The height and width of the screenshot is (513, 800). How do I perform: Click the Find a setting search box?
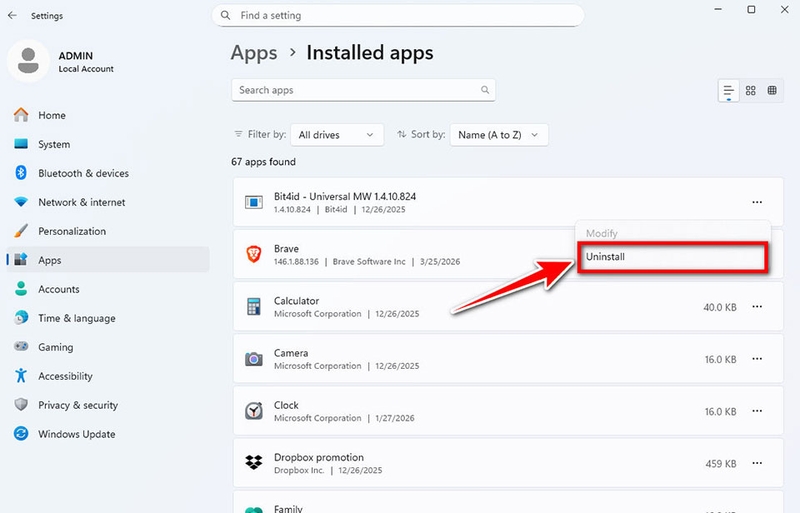point(398,15)
